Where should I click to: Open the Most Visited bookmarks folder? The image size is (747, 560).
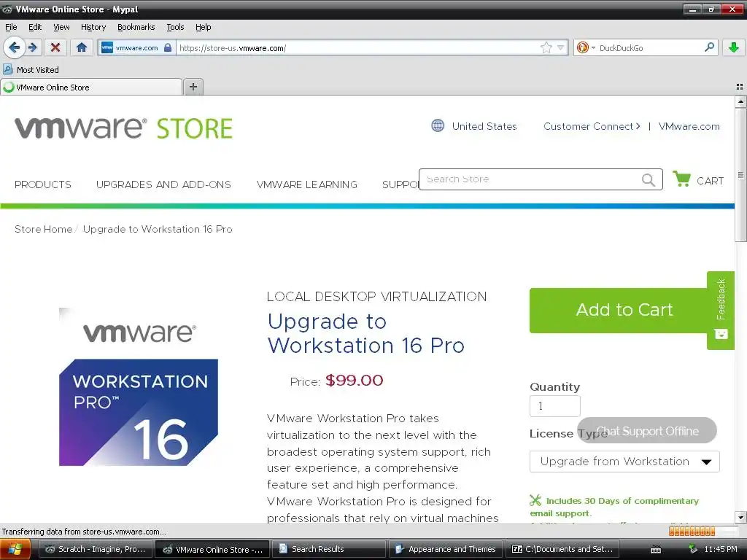pyautogui.click(x=31, y=69)
